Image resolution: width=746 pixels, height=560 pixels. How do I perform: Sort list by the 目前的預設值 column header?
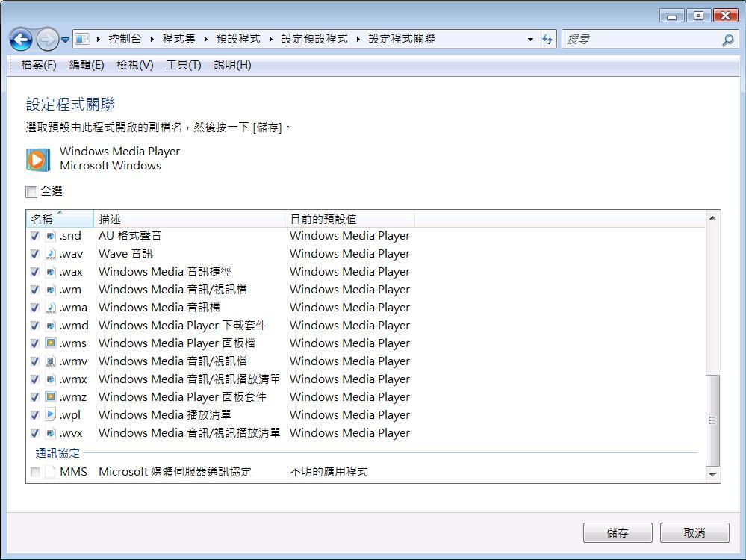[350, 219]
